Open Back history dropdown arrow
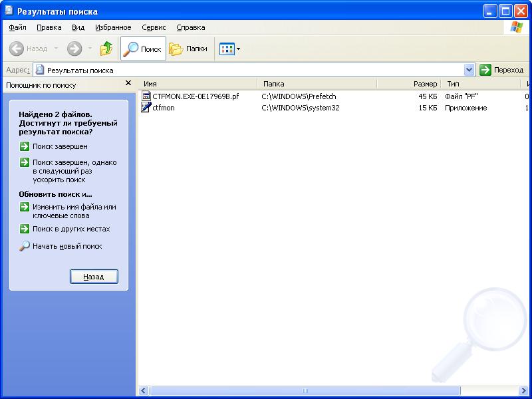Image resolution: width=532 pixels, height=399 pixels. (x=56, y=49)
